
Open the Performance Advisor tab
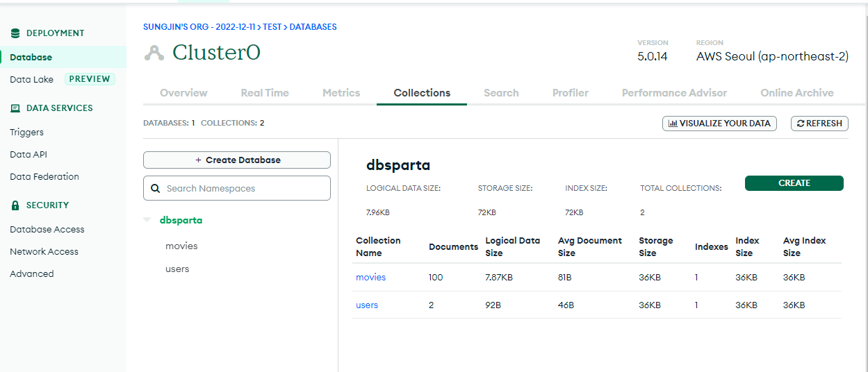[674, 93]
